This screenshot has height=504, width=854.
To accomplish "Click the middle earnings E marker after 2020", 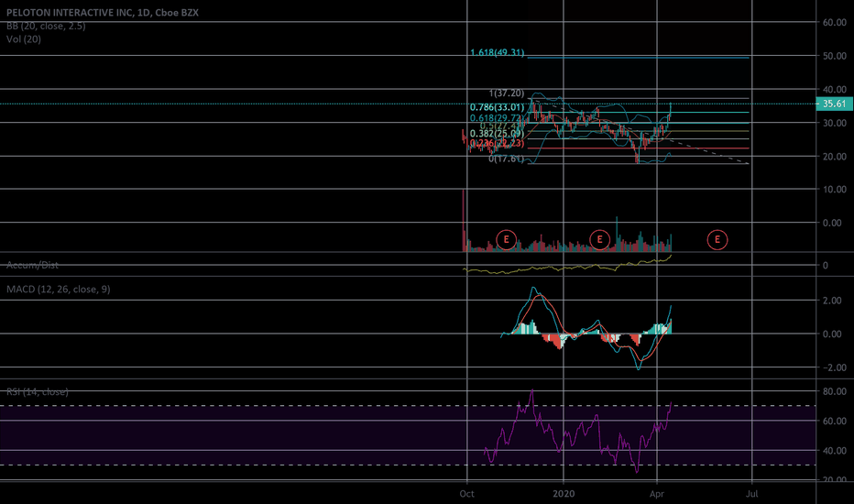I will tap(599, 240).
